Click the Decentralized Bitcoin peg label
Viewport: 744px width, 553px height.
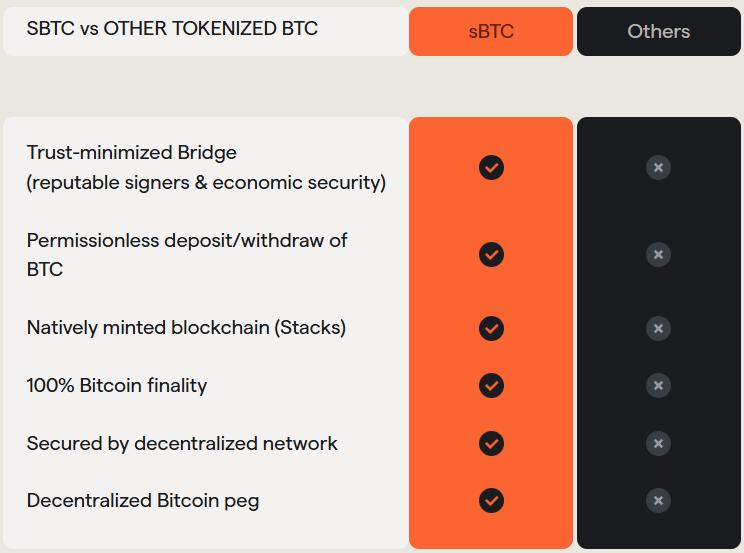click(143, 501)
